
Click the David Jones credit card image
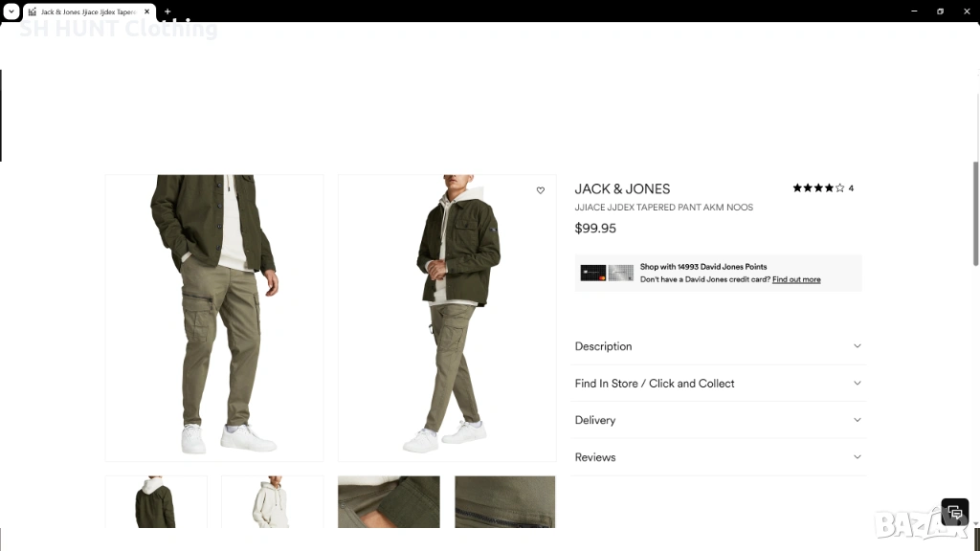coord(606,273)
